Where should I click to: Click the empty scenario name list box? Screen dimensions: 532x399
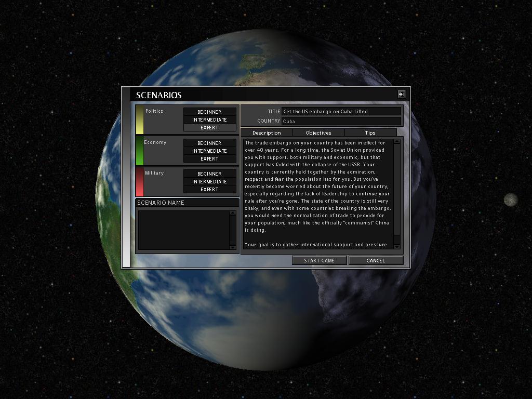[x=184, y=230]
